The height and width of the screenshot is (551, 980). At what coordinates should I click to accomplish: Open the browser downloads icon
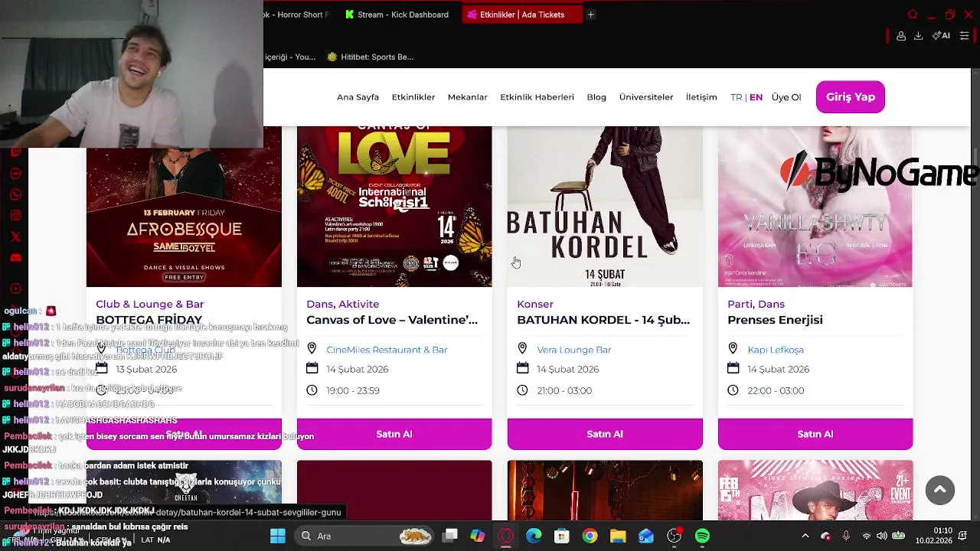click(x=918, y=36)
